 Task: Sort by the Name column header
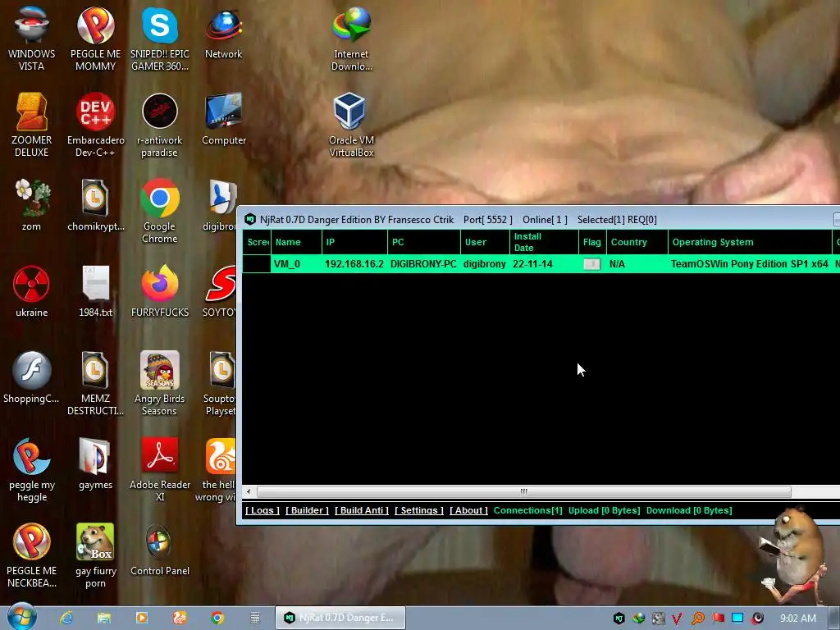pyautogui.click(x=296, y=242)
